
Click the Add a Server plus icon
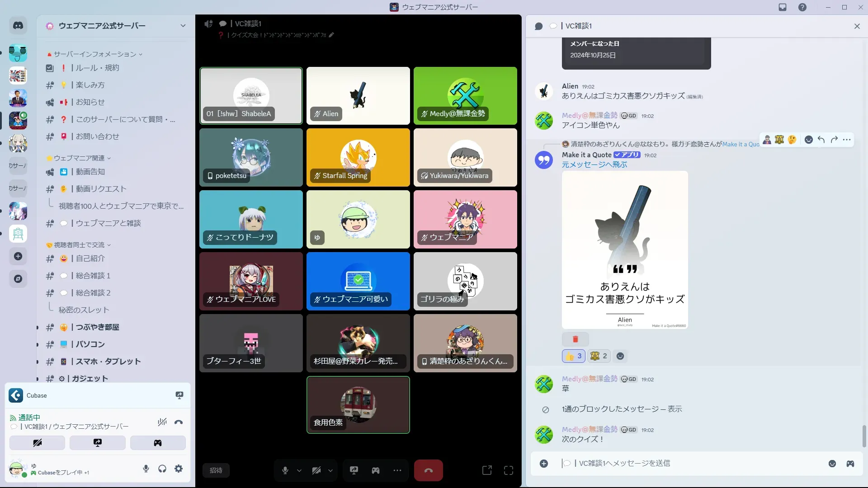[x=18, y=256]
